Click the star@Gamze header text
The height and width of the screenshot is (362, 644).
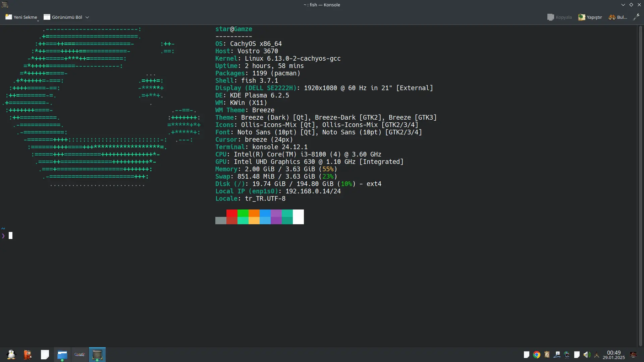(234, 29)
